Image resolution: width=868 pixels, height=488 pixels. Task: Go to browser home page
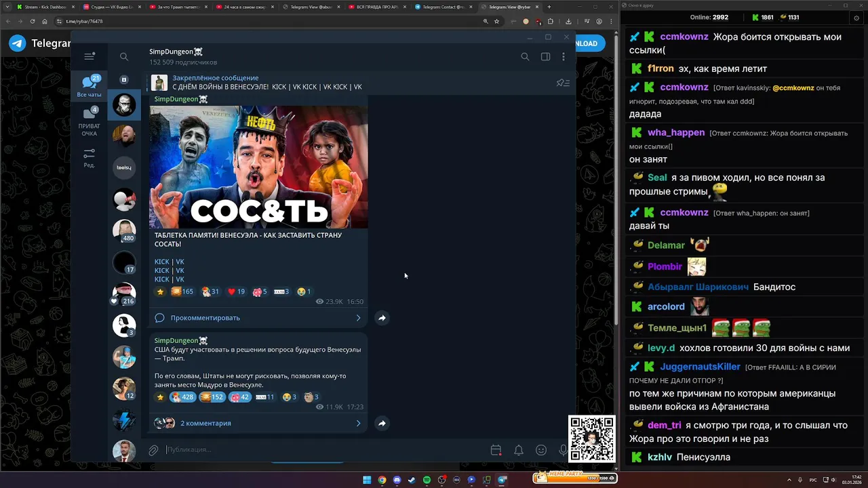pos(45,21)
